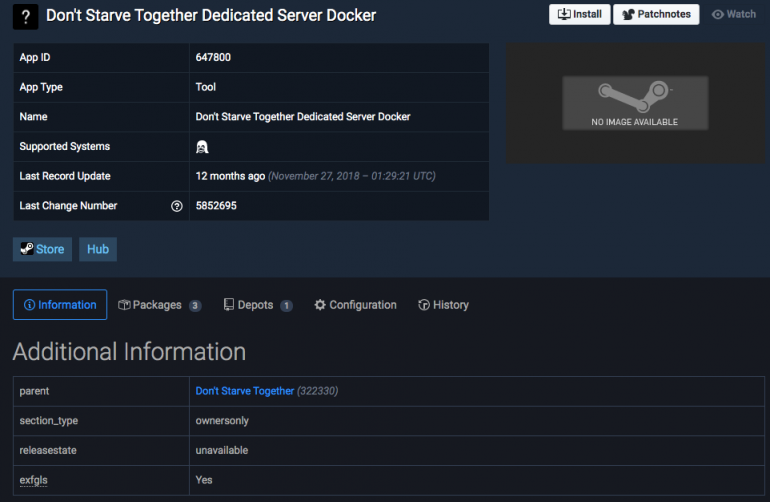Click the exfgls value Yes
Viewport: 770px width, 502px height.
(x=204, y=480)
